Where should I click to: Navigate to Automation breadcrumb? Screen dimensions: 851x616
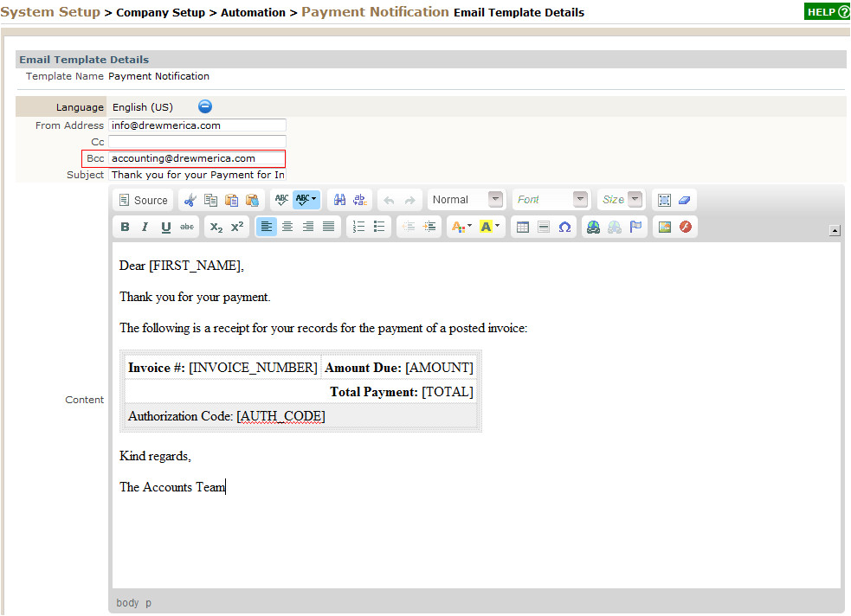pyautogui.click(x=253, y=13)
